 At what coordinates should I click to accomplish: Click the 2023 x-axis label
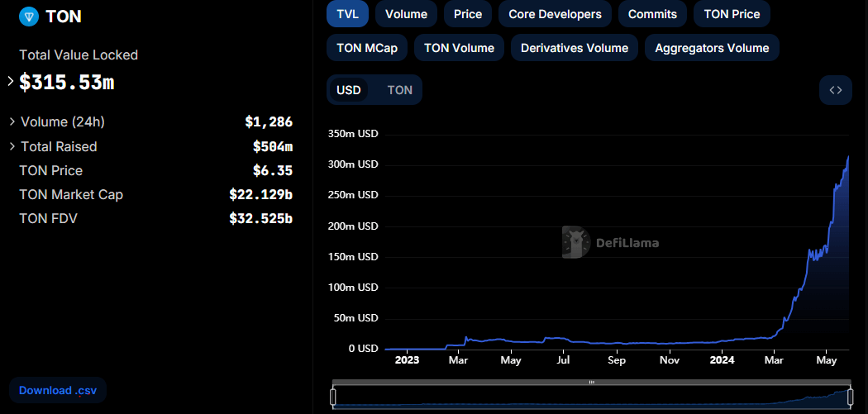(408, 360)
